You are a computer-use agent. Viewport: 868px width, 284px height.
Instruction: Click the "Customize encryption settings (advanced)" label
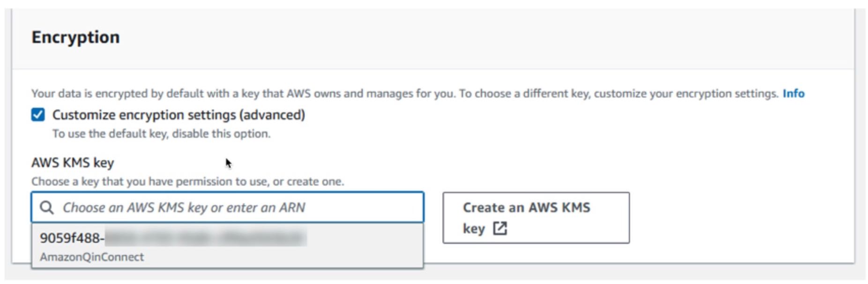(178, 115)
